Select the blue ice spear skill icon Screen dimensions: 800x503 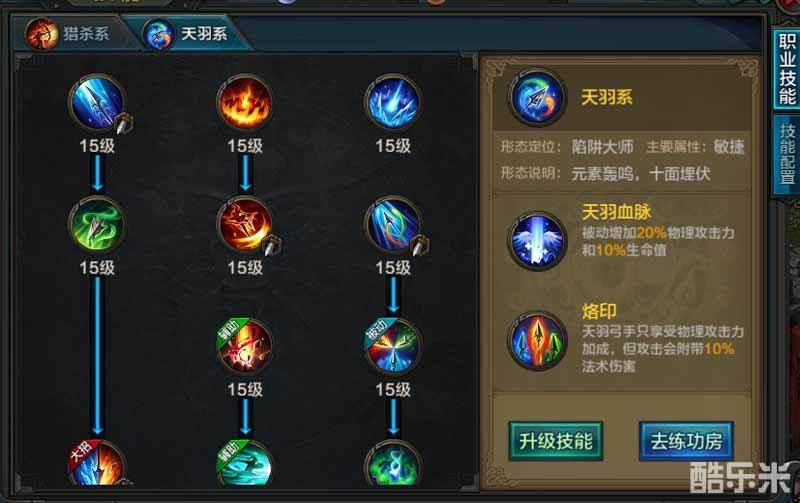97,102
